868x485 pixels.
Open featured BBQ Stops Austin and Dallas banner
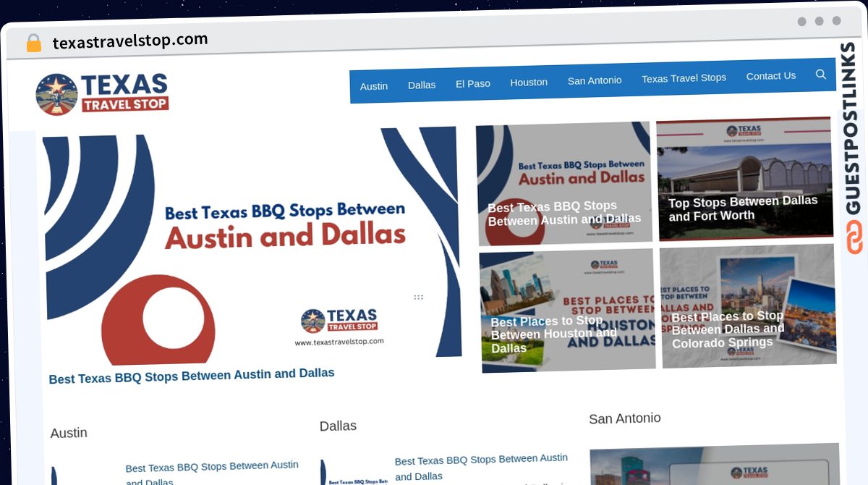252,246
